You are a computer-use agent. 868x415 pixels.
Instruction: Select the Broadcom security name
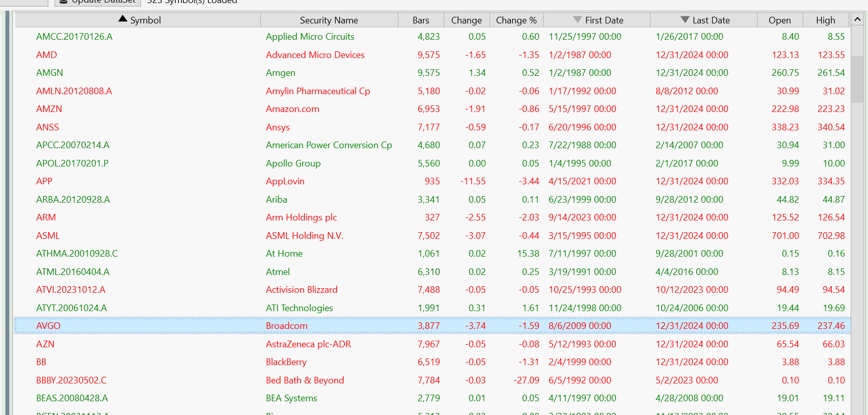[x=287, y=326]
